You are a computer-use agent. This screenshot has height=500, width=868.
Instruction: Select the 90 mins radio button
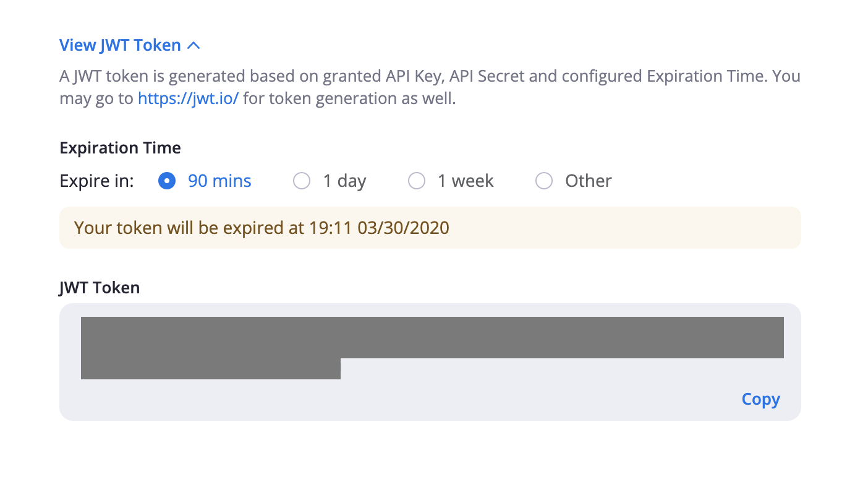pos(167,181)
